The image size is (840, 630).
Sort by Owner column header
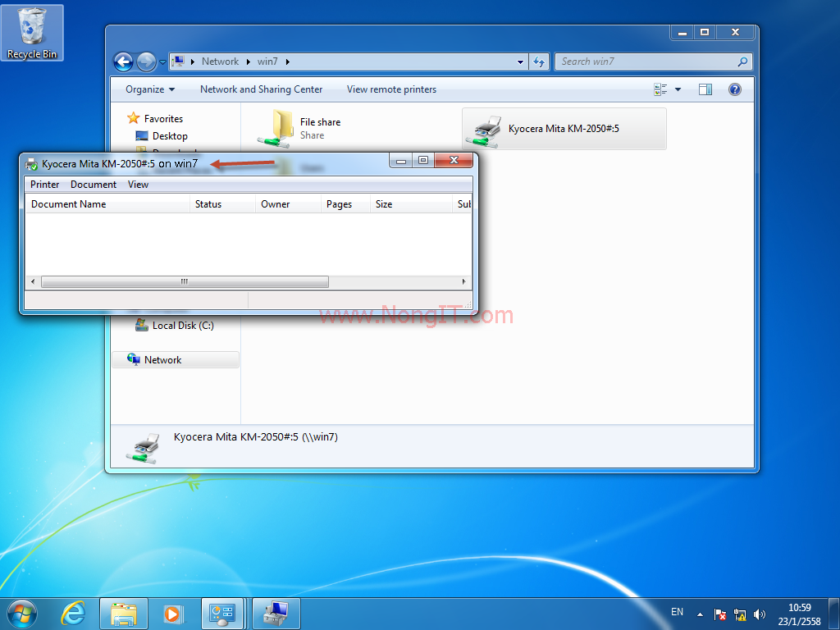pos(288,204)
